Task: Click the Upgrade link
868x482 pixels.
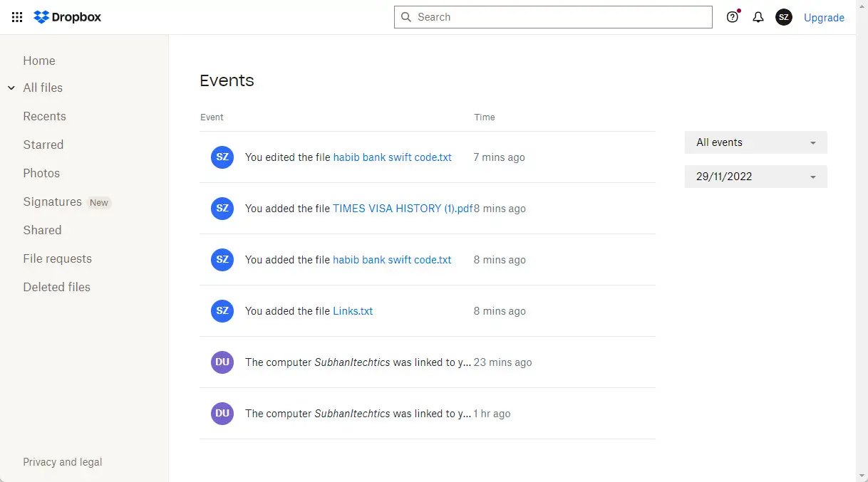Action: (824, 18)
